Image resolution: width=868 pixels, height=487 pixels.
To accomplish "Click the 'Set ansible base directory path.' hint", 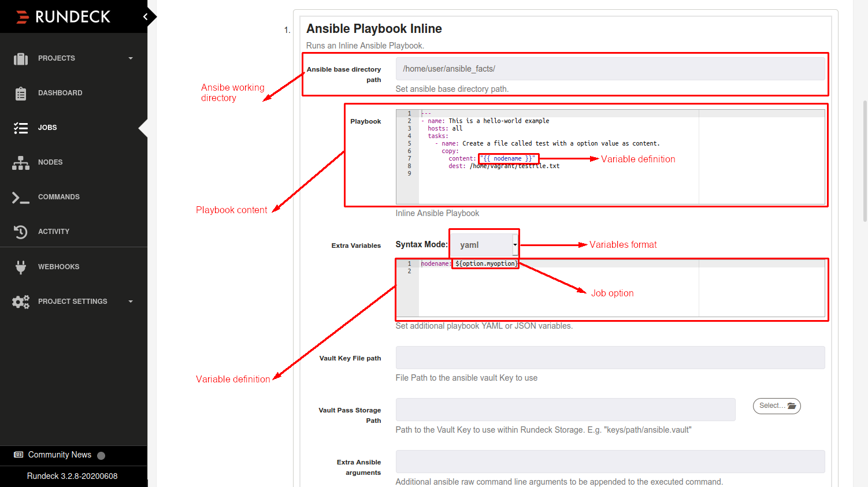I will tap(452, 89).
